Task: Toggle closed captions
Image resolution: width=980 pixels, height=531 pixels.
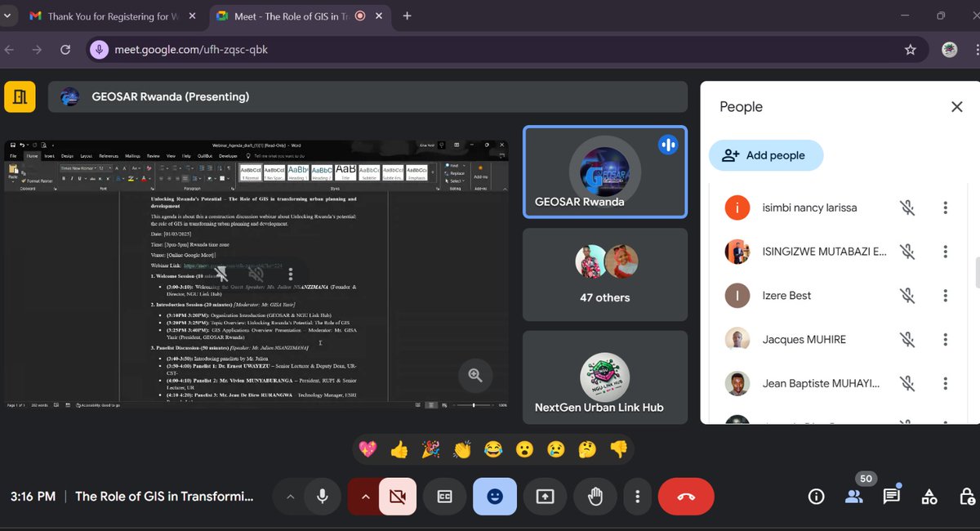Action: [445, 496]
